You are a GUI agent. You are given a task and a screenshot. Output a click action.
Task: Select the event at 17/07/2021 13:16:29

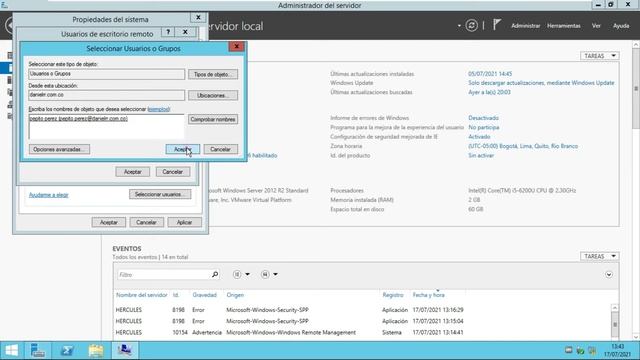[363, 310]
